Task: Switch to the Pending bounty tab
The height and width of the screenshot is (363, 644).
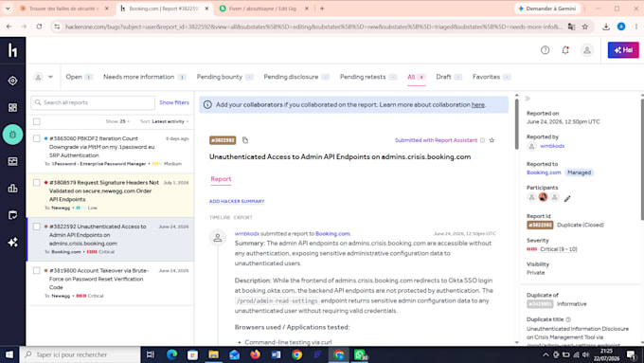Action: coord(224,77)
